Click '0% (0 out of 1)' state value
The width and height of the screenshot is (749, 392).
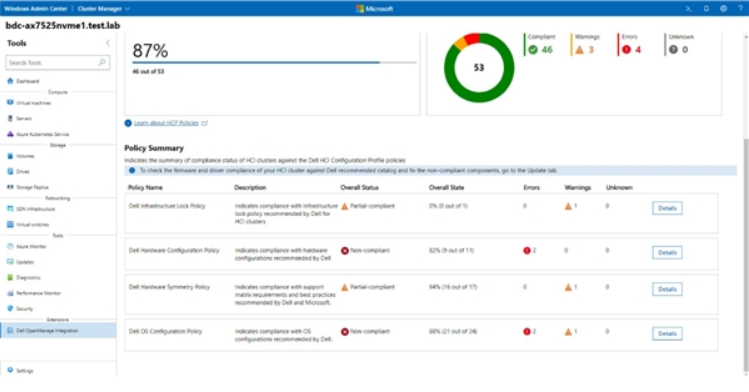click(x=448, y=206)
